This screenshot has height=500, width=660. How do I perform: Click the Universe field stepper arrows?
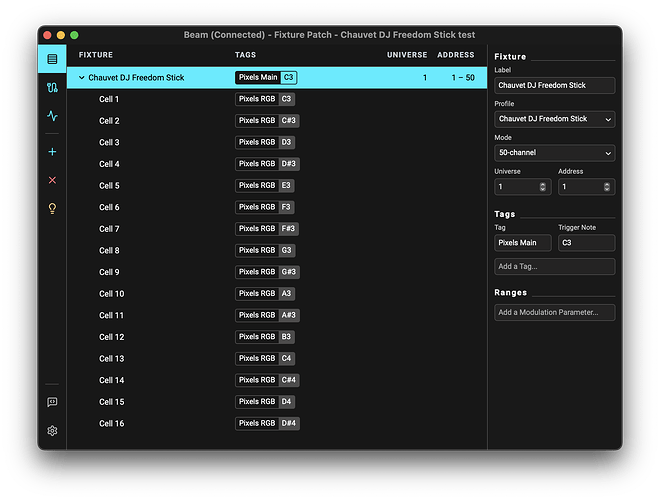click(543, 187)
